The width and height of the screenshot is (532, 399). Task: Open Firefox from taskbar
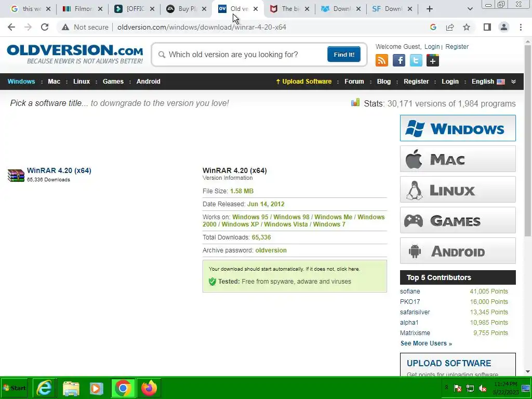[149, 388]
